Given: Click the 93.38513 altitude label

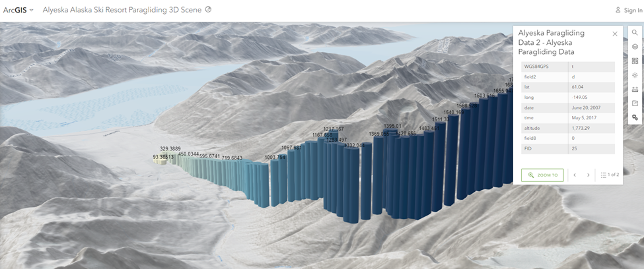Looking at the screenshot, I should click(163, 157).
